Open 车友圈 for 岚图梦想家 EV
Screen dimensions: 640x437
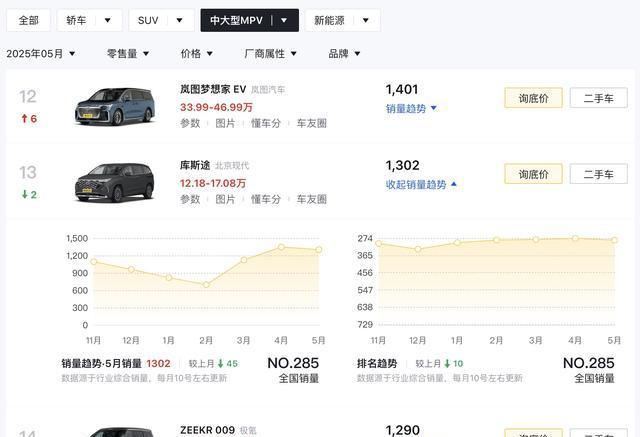pyautogui.click(x=311, y=123)
